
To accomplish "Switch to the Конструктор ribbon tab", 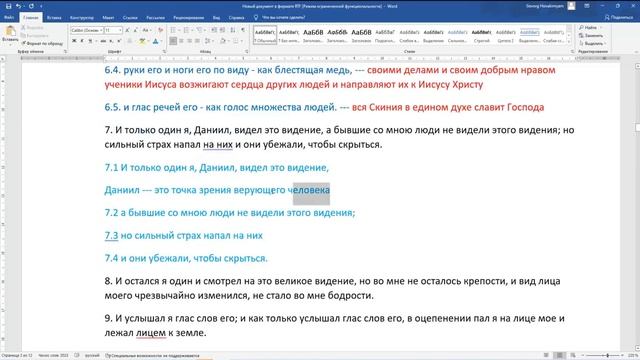I will [82, 18].
